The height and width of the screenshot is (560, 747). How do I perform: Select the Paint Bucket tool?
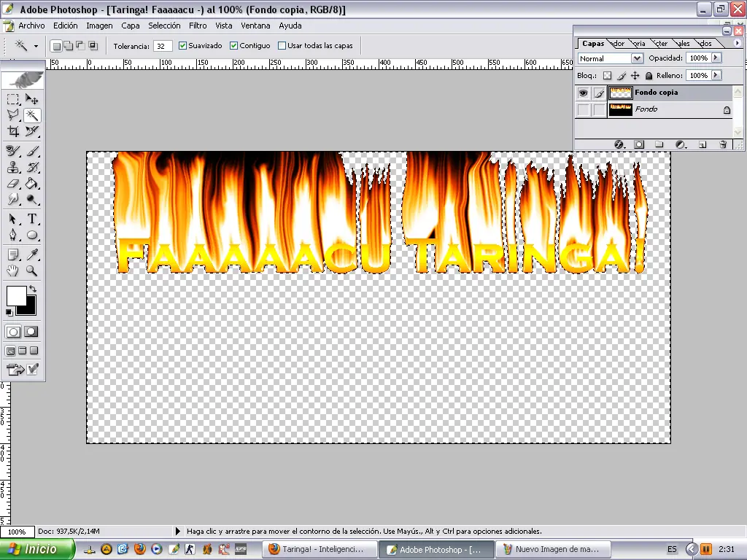click(x=32, y=183)
